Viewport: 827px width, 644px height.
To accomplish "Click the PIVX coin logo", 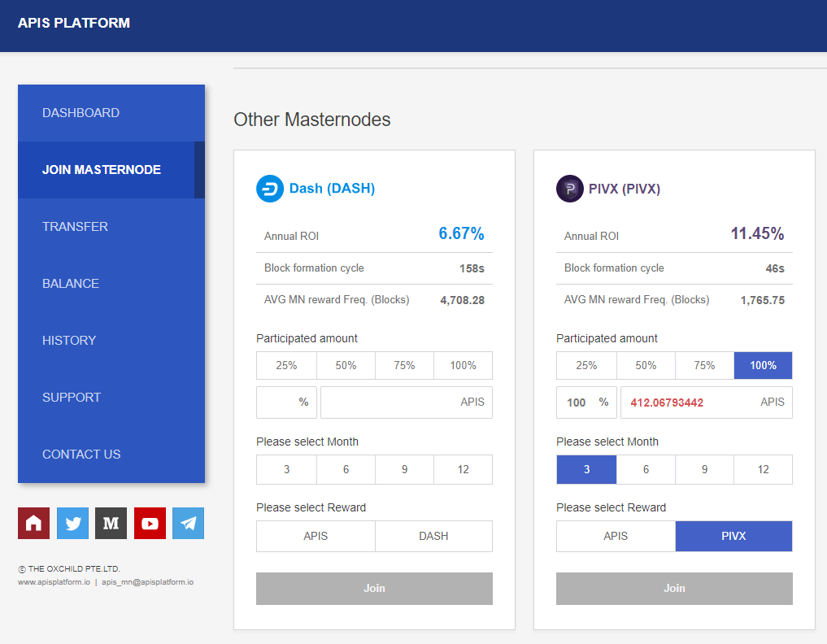I will (x=569, y=189).
